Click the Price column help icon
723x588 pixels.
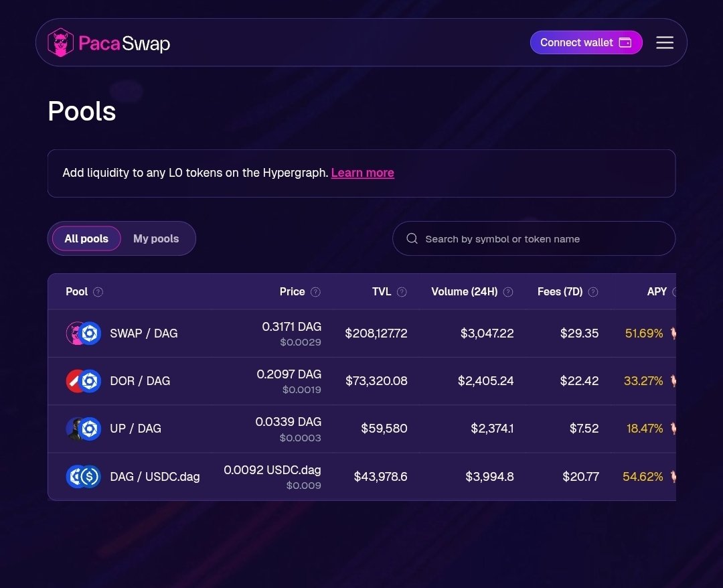pos(315,292)
